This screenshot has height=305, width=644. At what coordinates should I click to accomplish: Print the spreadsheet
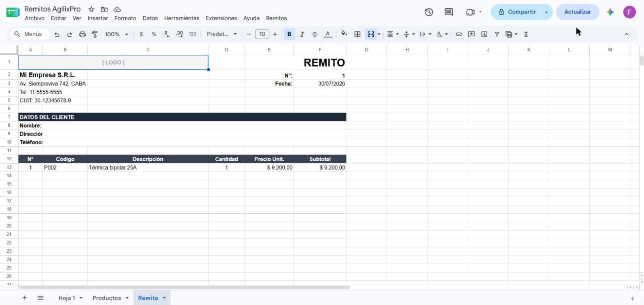[x=82, y=34]
